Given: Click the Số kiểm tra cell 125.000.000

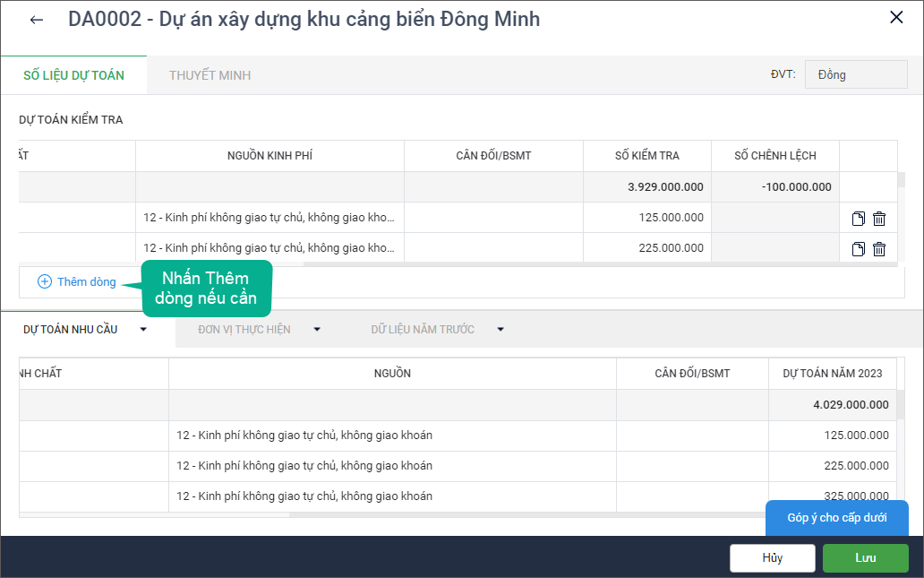Looking at the screenshot, I should click(x=646, y=218).
